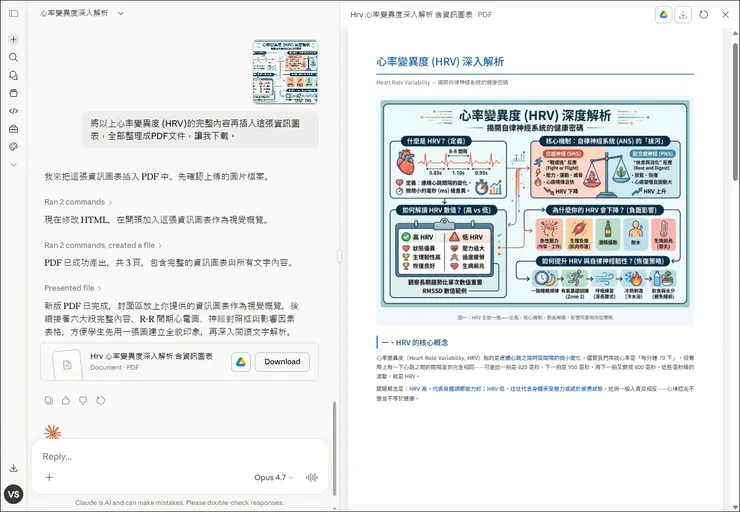Click the Reply input field
The width and height of the screenshot is (740, 512).
[x=179, y=456]
